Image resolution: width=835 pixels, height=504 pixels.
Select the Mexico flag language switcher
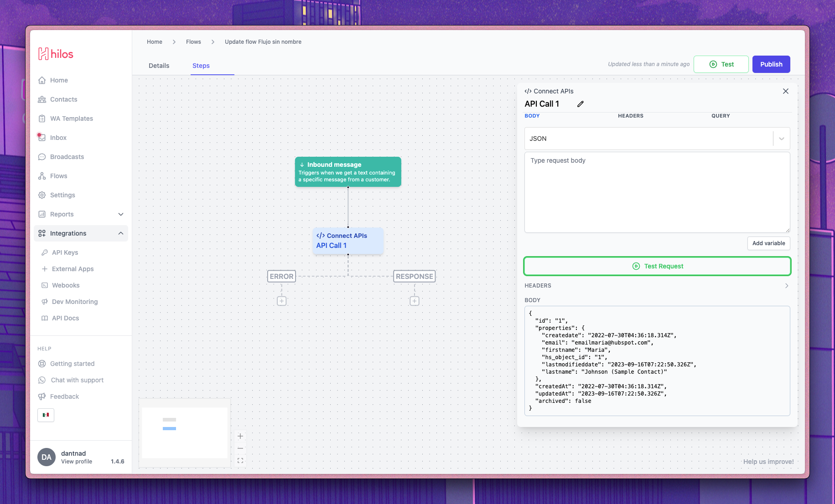click(x=46, y=415)
